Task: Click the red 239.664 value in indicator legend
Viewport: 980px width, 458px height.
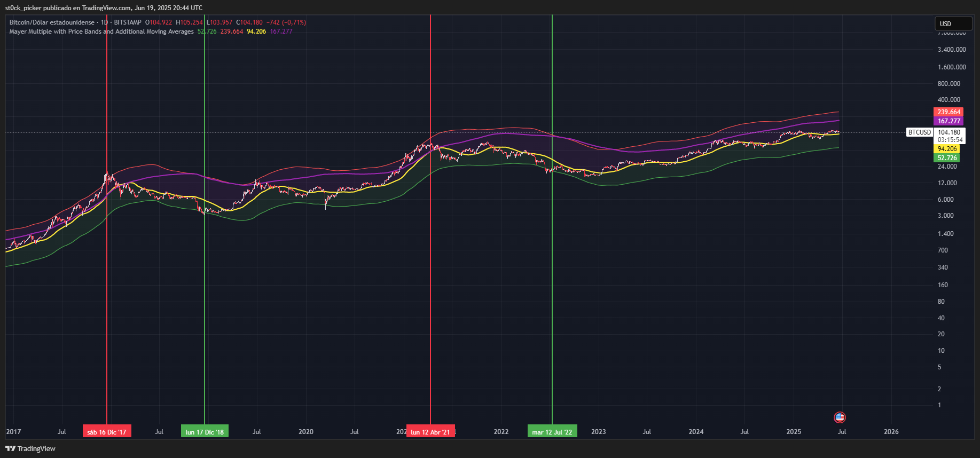Action: [x=232, y=31]
